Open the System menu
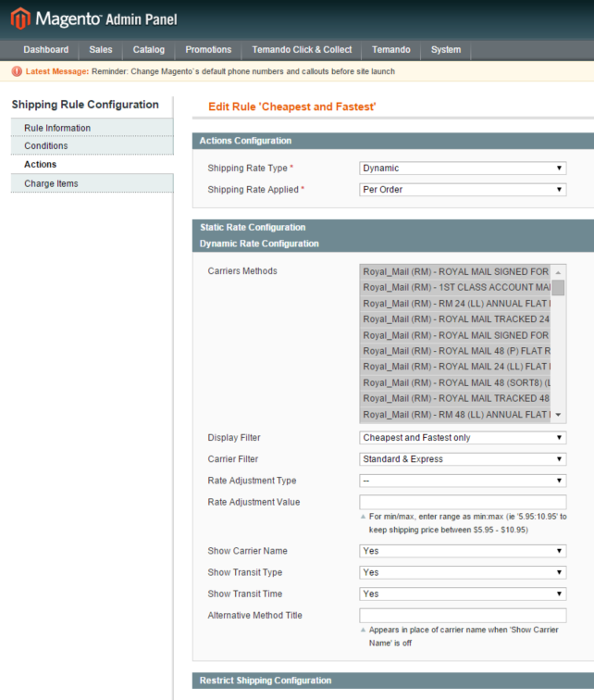The width and height of the screenshot is (594, 700). (446, 50)
